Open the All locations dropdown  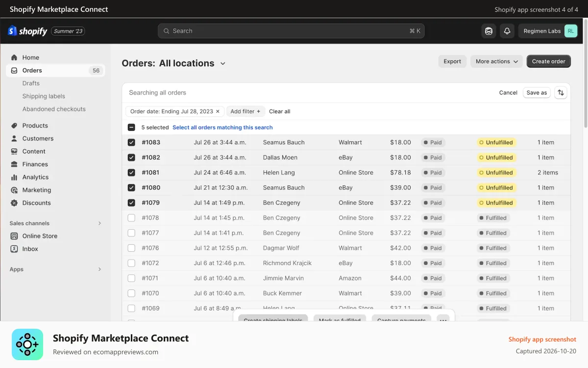(x=193, y=63)
